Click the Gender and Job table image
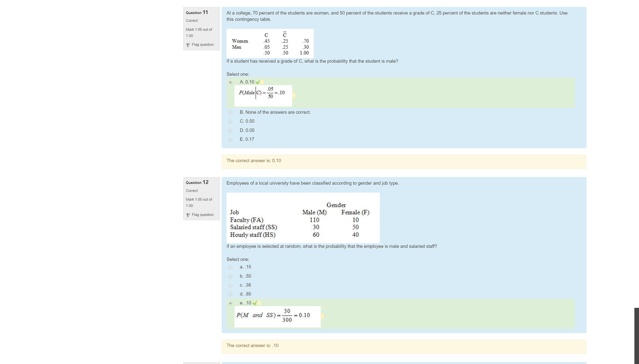639x364 pixels. (x=303, y=218)
